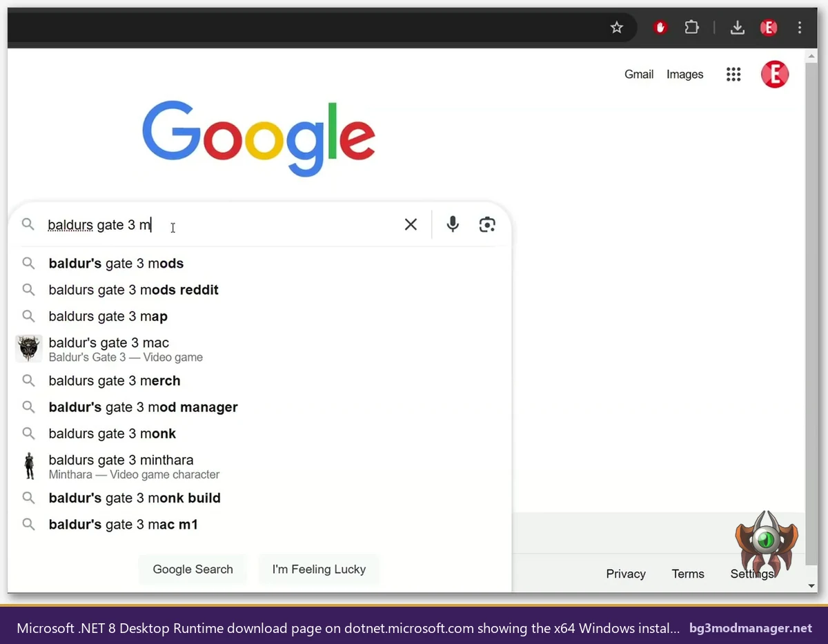828x644 pixels.
Task: Show Chrome downloads
Action: click(738, 28)
